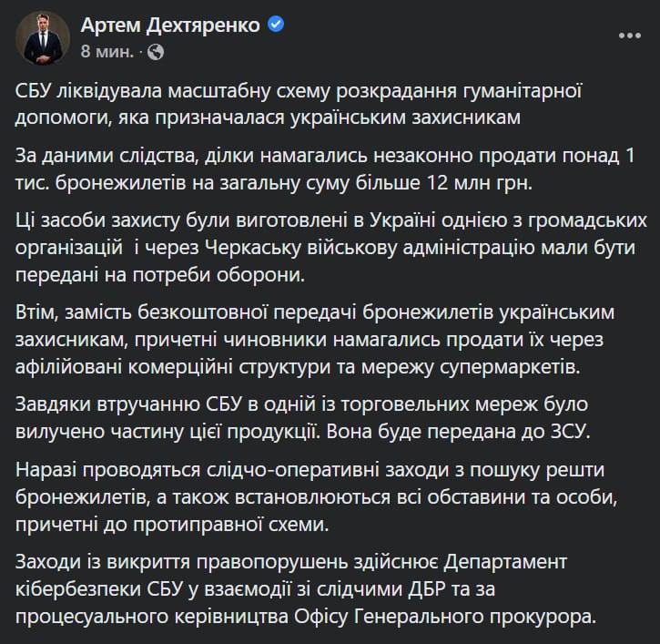Open the post's three-dot options menu
The width and height of the screenshot is (660, 644).
[x=630, y=36]
